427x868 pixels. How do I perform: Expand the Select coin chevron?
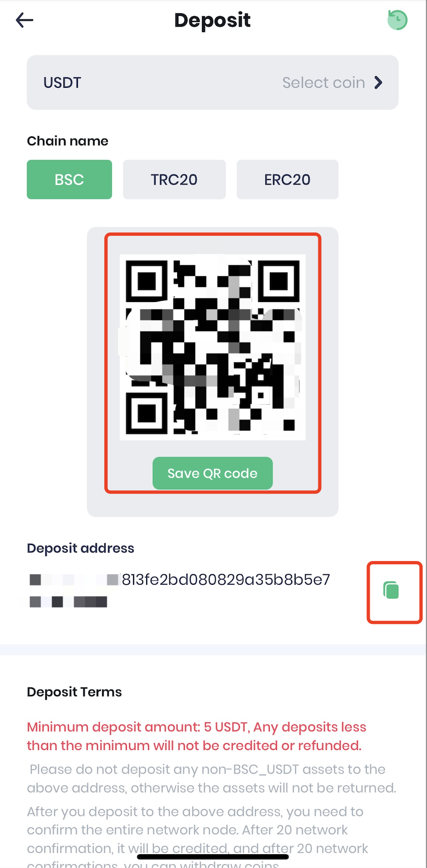378,83
